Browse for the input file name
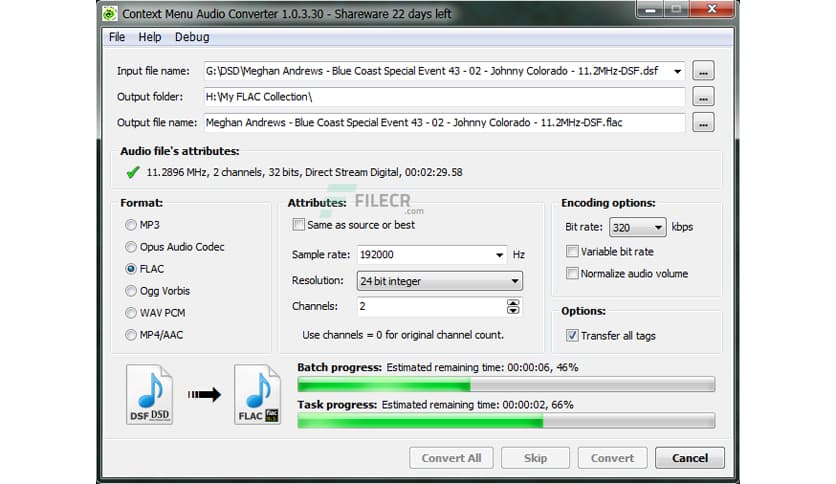Screen dimensions: 836x484 (703, 71)
